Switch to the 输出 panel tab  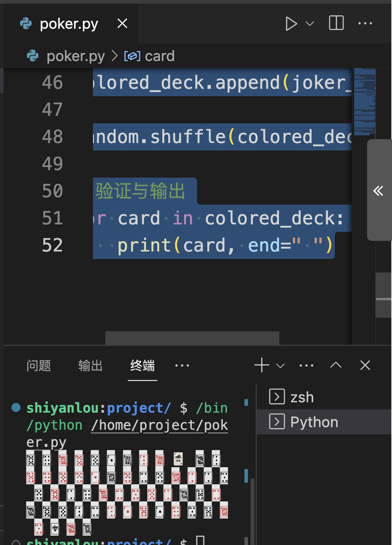(x=90, y=365)
